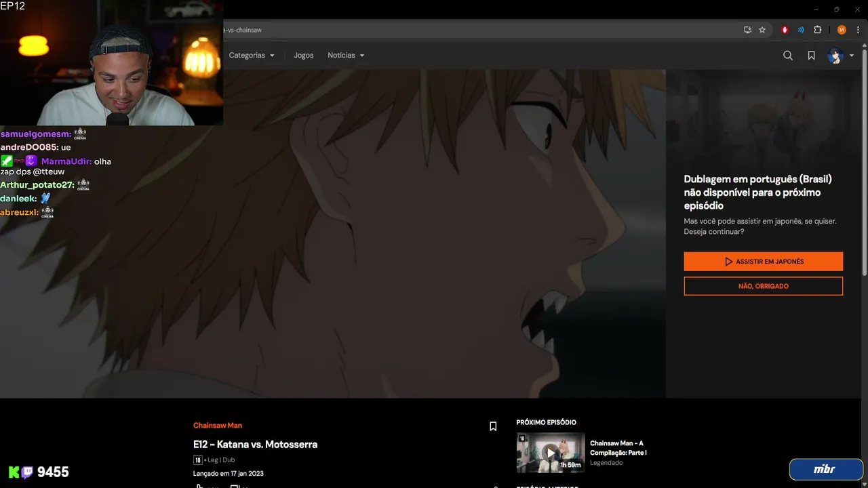Click chat username samuelgomesm
This screenshot has height=488, width=868.
pyautogui.click(x=35, y=134)
